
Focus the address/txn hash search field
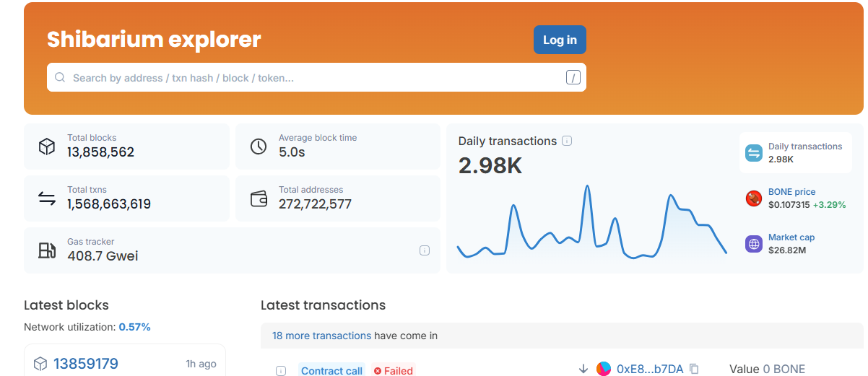[x=316, y=77]
